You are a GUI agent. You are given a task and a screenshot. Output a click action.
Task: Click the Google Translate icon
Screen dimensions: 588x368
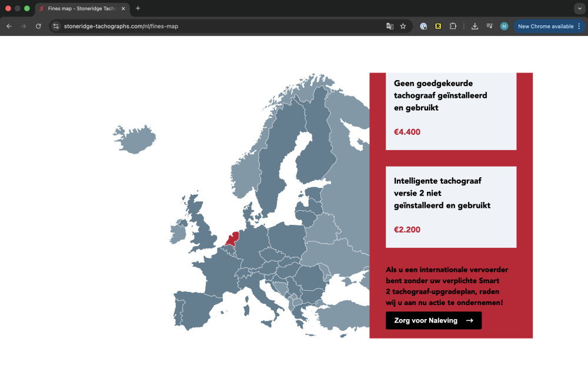click(389, 26)
